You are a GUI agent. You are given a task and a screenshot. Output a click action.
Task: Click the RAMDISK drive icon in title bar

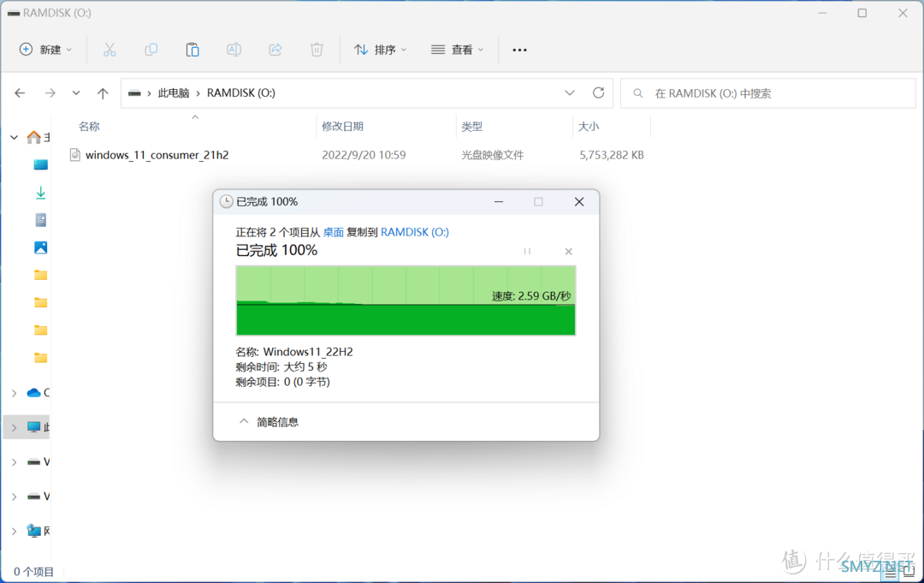14,13
